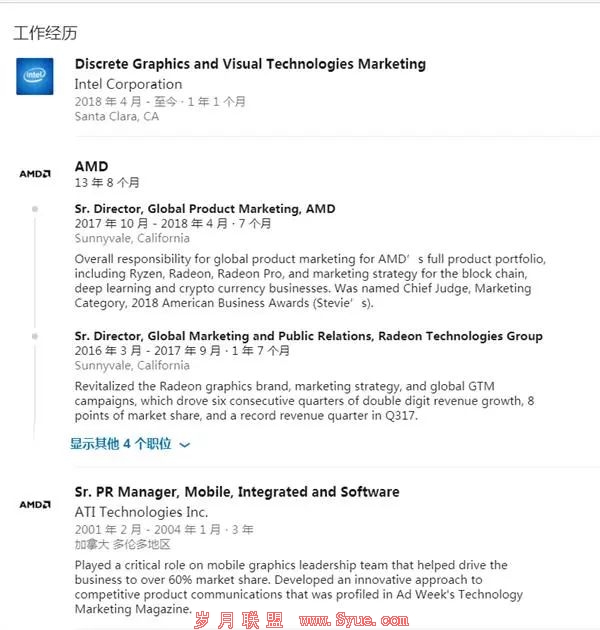Open Sr. PR Manager, Mobile, Integrated and Software title
This screenshot has width=600, height=630.
[237, 492]
